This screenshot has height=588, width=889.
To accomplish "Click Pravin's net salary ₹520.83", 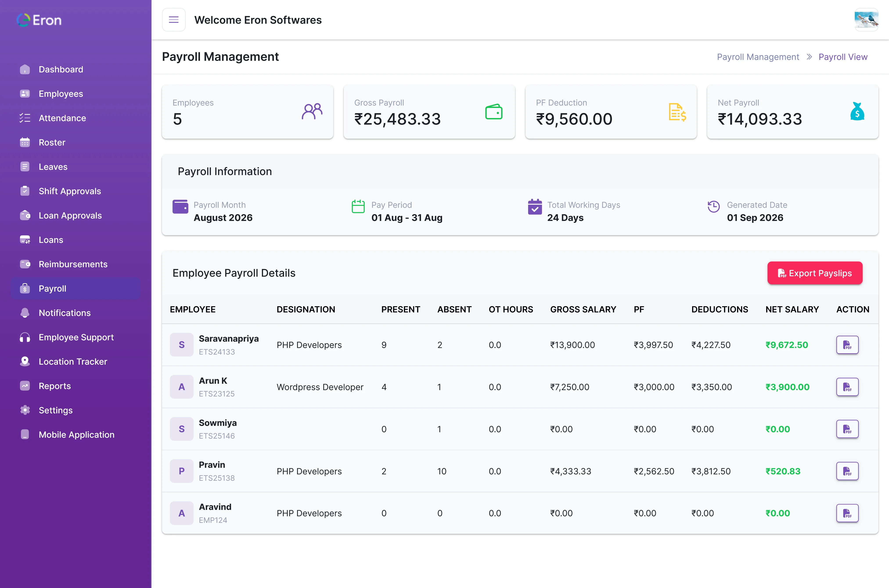I will click(x=783, y=471).
